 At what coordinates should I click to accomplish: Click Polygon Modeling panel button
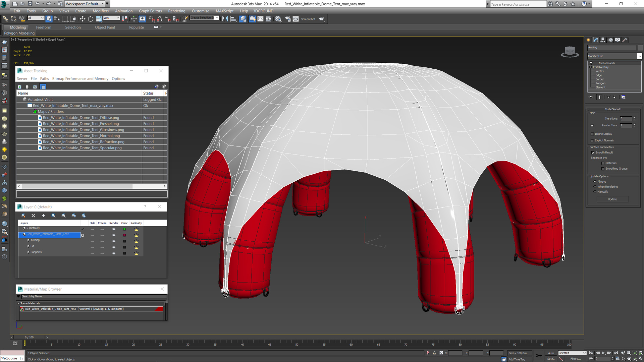(x=19, y=33)
